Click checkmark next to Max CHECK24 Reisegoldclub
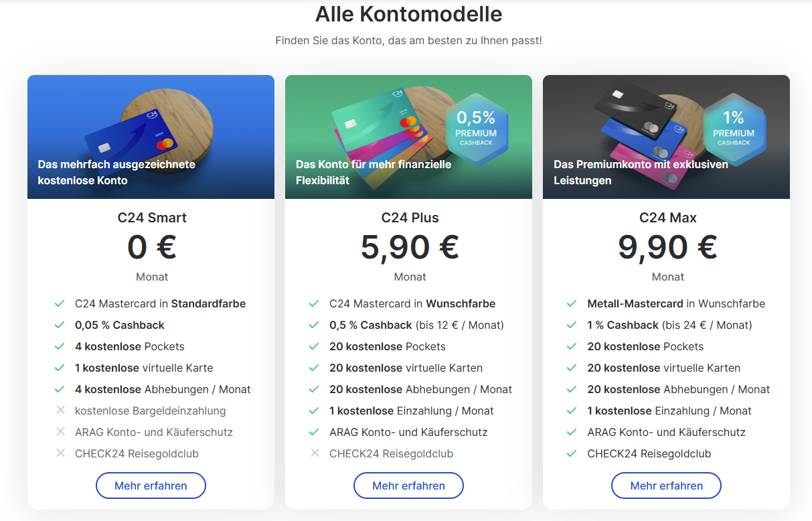This screenshot has width=812, height=521. point(572,453)
